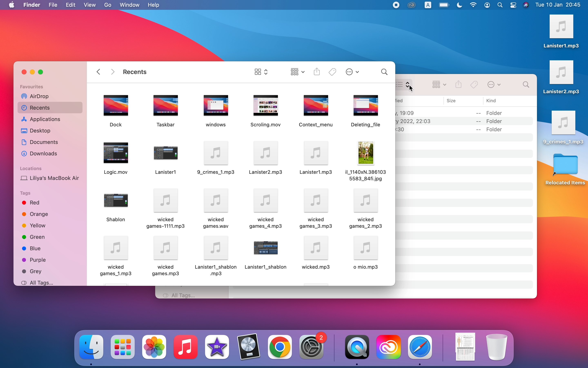Click the Tags icon in Recents toolbar

333,72
